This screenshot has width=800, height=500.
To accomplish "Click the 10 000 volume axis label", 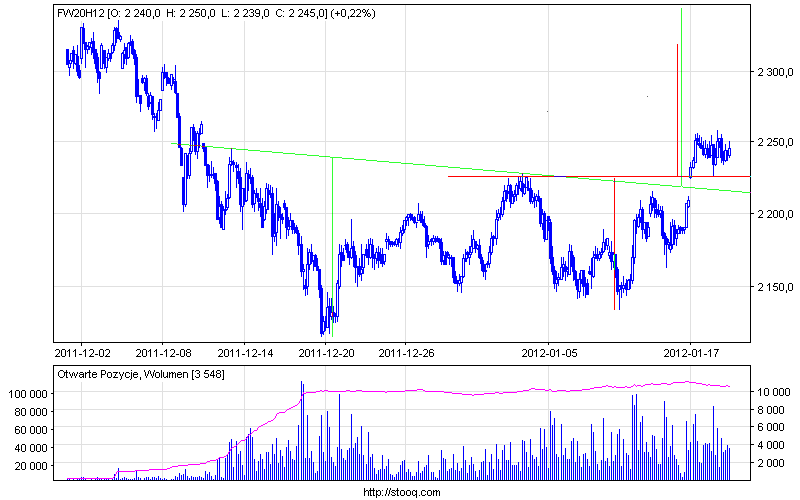I will tap(773, 392).
